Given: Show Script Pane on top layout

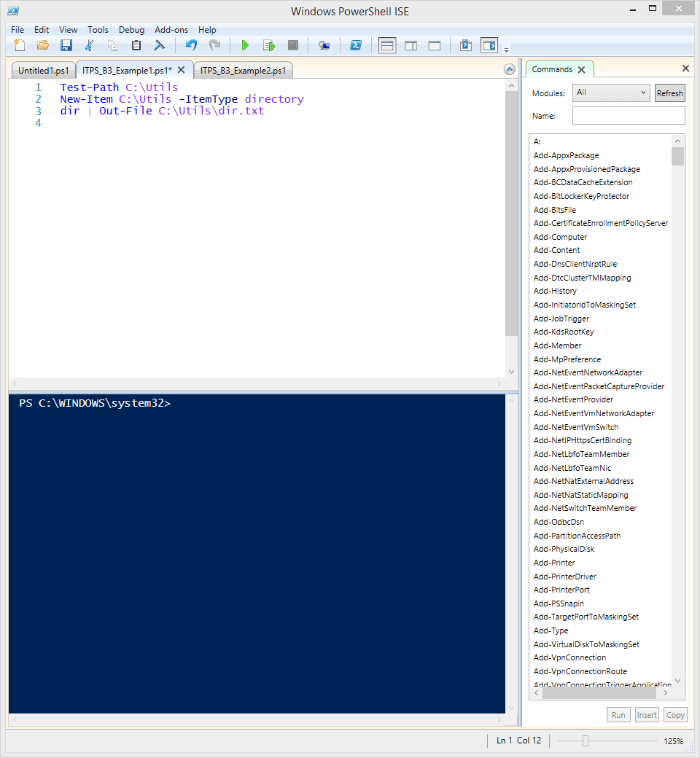Looking at the screenshot, I should tap(387, 45).
